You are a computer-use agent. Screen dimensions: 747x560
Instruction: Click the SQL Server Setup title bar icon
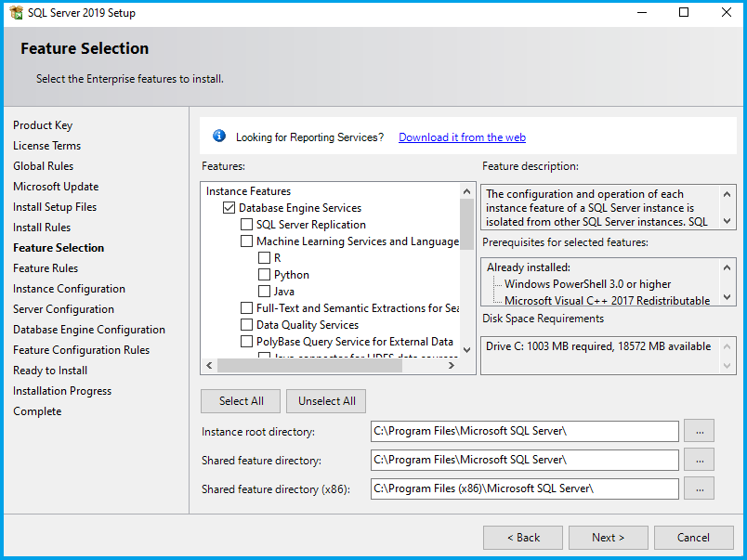coord(16,13)
